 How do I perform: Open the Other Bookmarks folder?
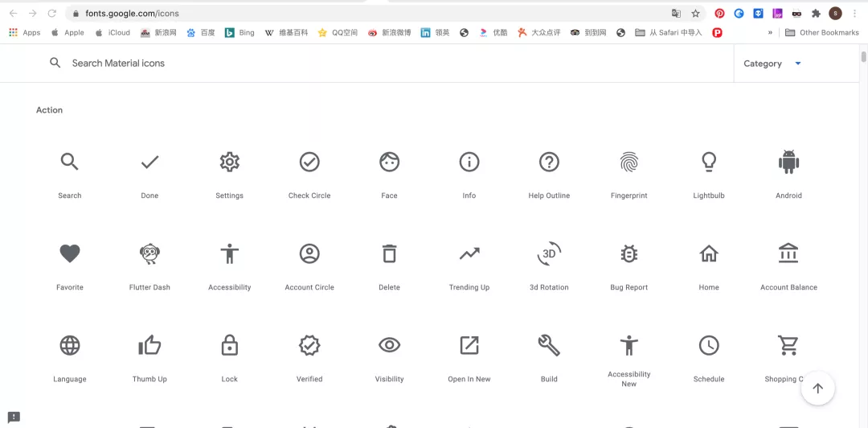point(821,33)
